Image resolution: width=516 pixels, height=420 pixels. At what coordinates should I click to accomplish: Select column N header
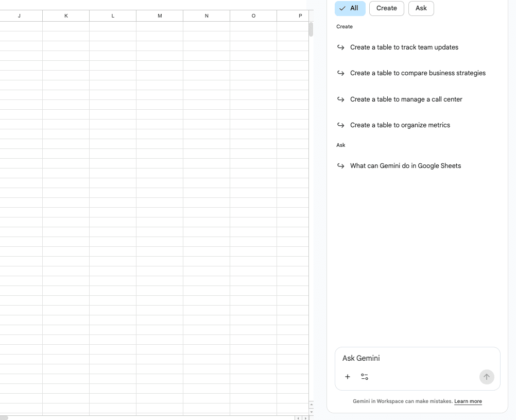[x=207, y=16]
